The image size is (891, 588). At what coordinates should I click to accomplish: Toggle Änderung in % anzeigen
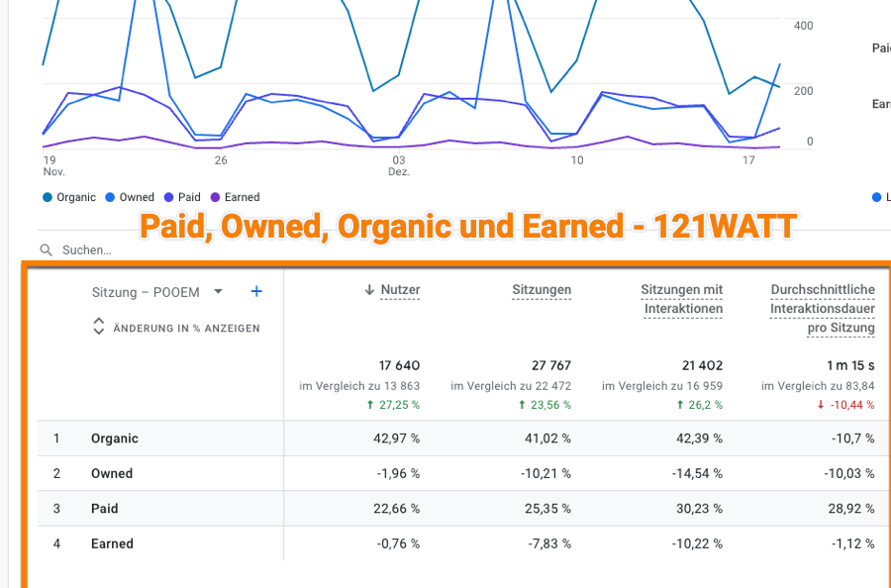pyautogui.click(x=186, y=328)
